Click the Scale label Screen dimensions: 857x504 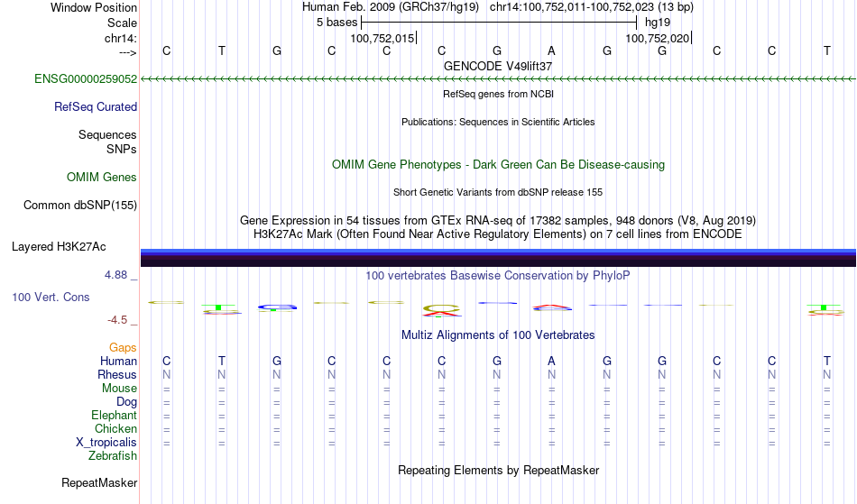click(122, 23)
